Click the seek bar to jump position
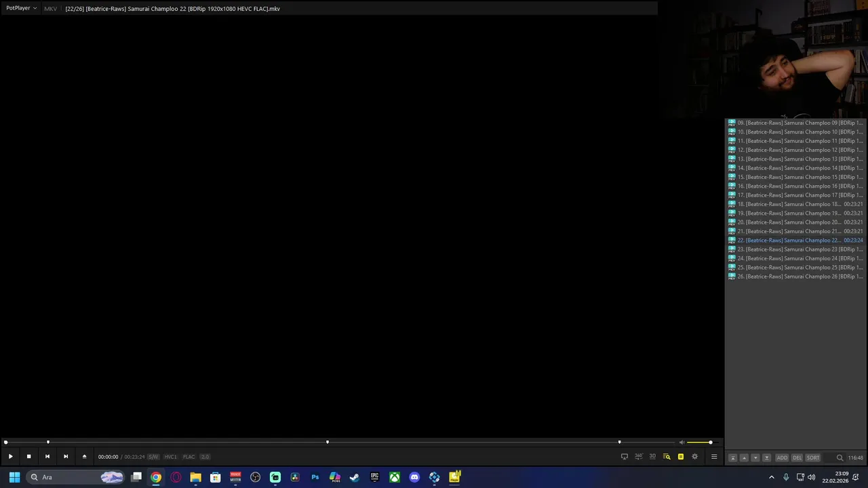868x488 pixels. 339,443
